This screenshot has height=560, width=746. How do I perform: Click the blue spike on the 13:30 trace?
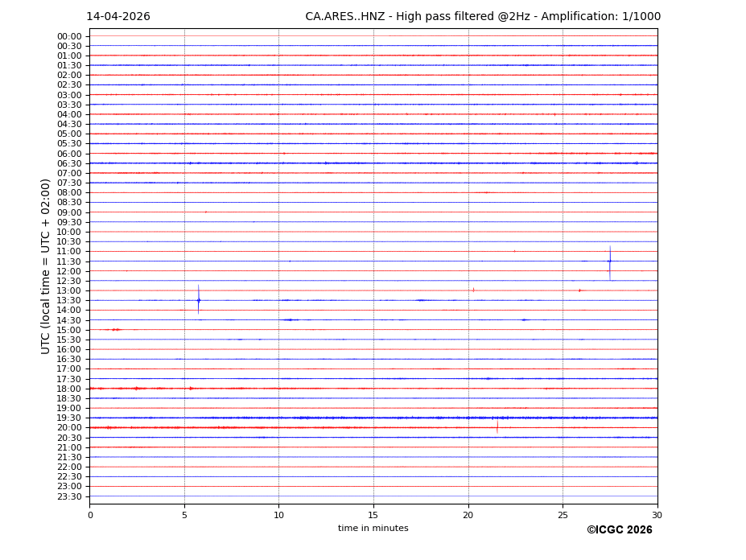198,300
